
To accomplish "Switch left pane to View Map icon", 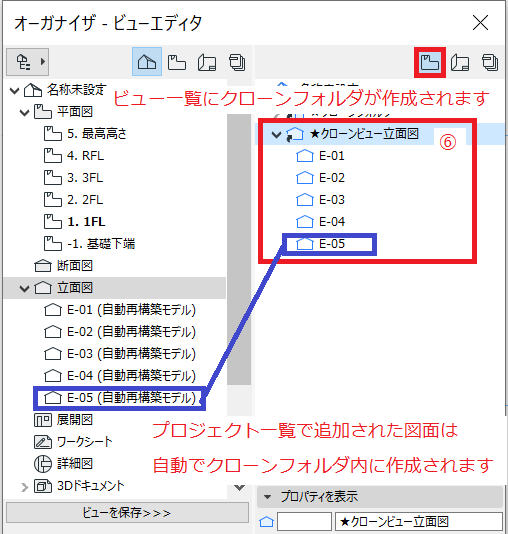I will click(x=177, y=63).
